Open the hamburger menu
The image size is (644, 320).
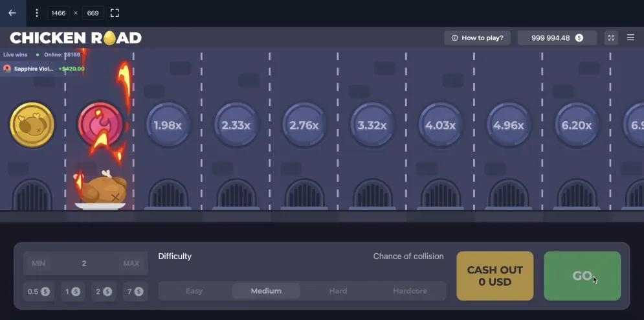click(630, 38)
